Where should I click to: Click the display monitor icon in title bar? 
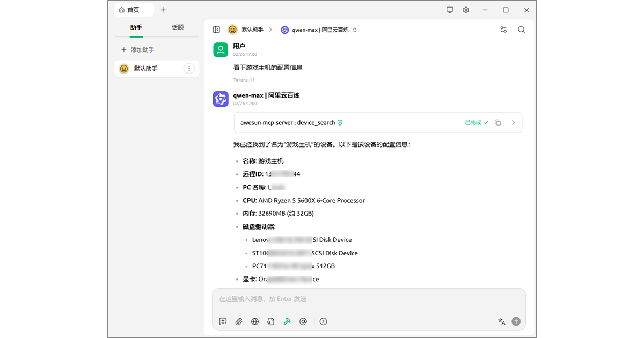[x=450, y=10]
